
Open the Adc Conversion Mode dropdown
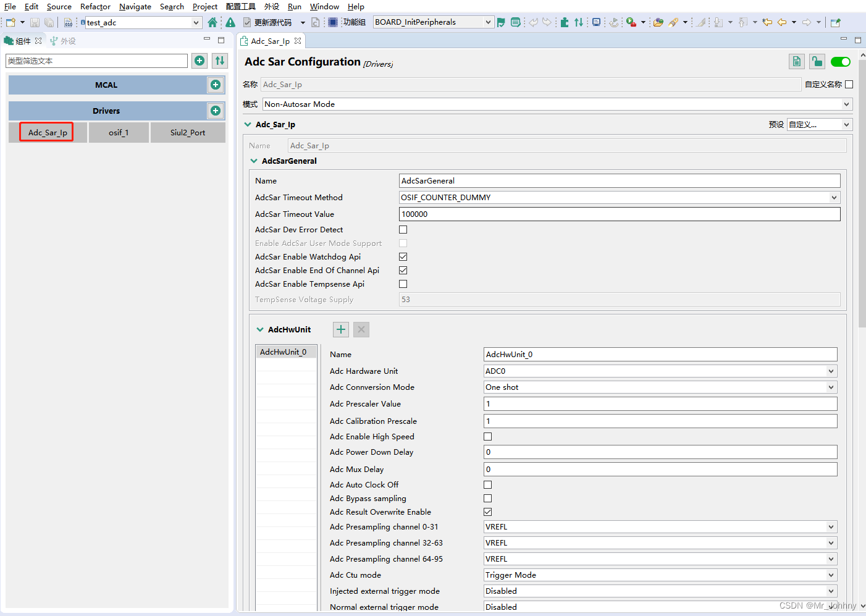(x=660, y=387)
